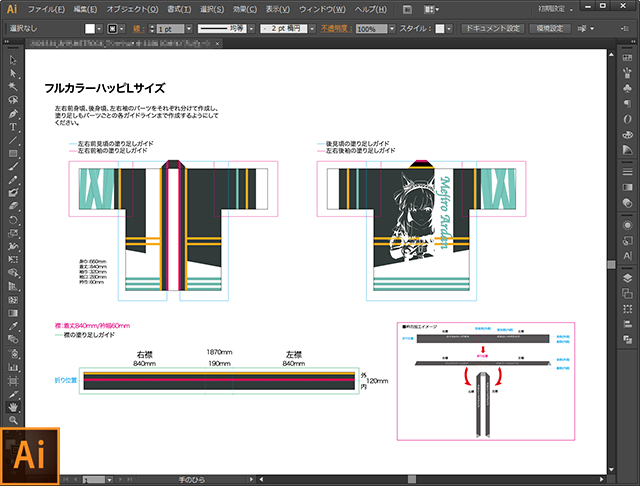Select the Selection tool arrow
The image size is (640, 486).
[x=14, y=61]
